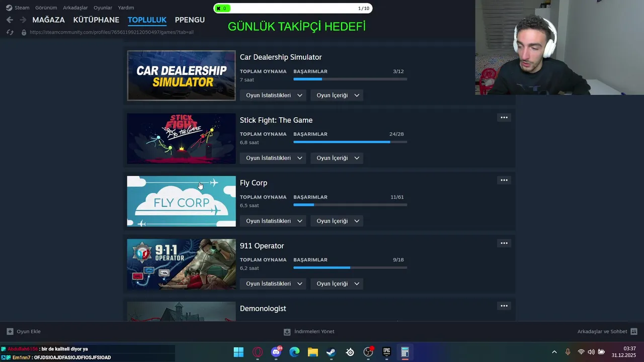Click the Fly Corp game thumbnail
This screenshot has width=644, height=362.
click(x=181, y=201)
